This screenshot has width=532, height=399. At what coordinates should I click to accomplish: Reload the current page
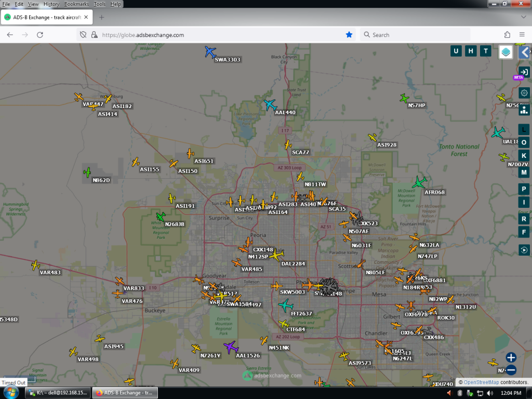pos(40,35)
